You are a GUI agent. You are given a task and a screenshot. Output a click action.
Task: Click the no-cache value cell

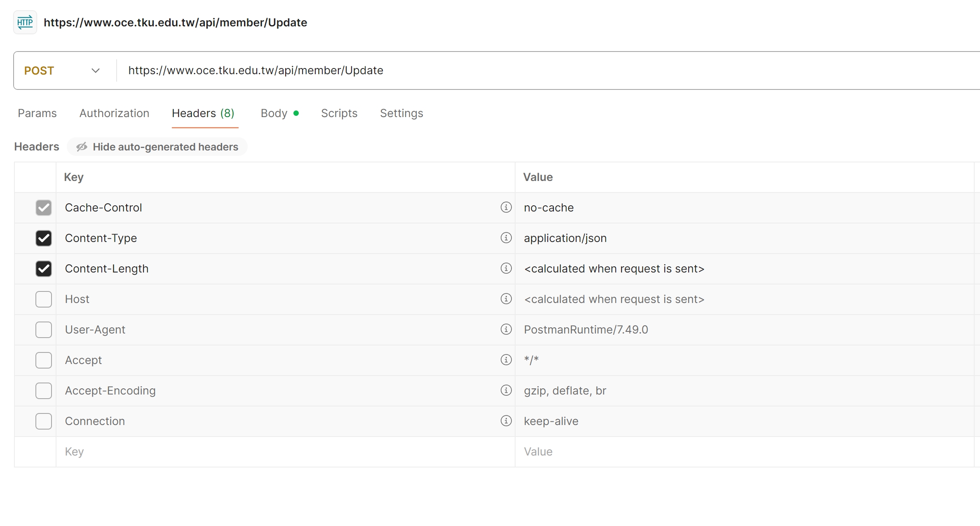(x=744, y=208)
